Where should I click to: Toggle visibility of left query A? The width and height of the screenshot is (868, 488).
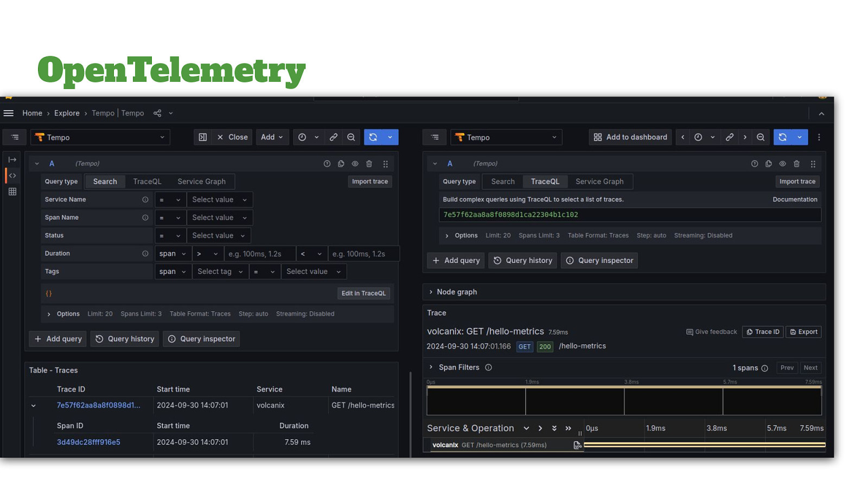pos(355,164)
